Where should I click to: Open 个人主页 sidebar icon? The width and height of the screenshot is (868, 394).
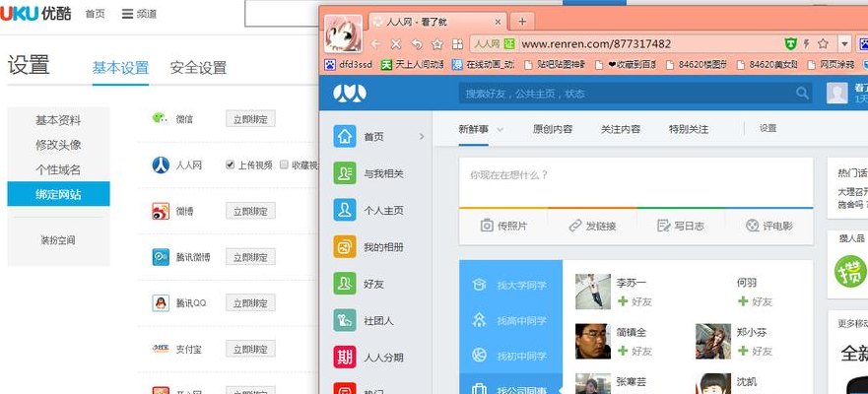pos(344,210)
